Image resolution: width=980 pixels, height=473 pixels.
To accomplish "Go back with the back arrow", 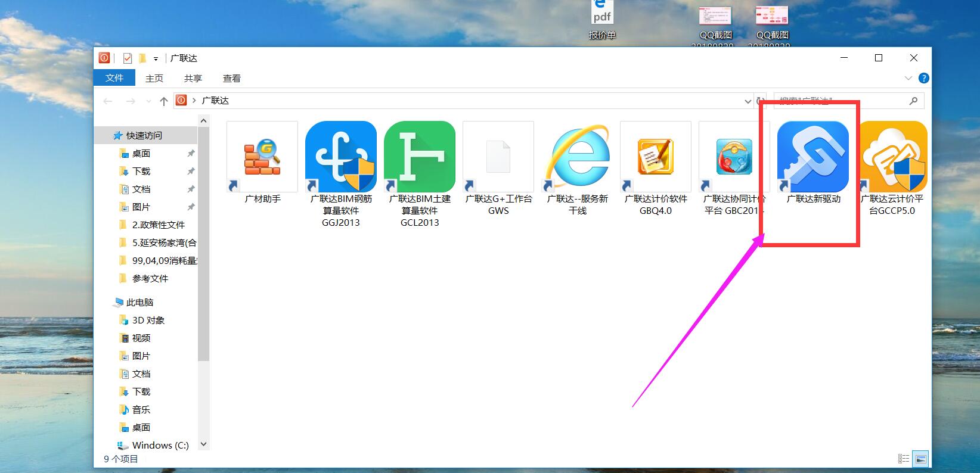I will [x=108, y=101].
